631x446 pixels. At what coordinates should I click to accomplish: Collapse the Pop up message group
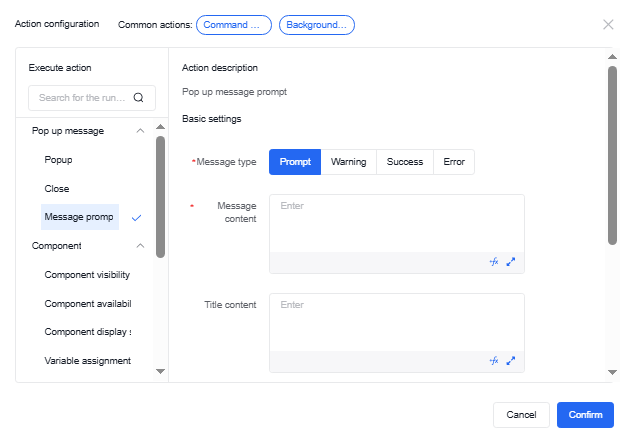tap(139, 131)
